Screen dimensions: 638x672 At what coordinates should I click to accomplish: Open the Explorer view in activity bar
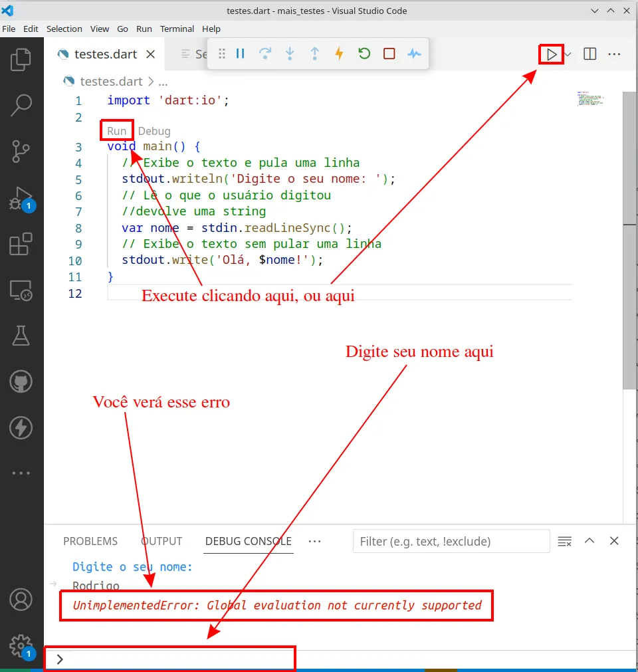pyautogui.click(x=21, y=59)
